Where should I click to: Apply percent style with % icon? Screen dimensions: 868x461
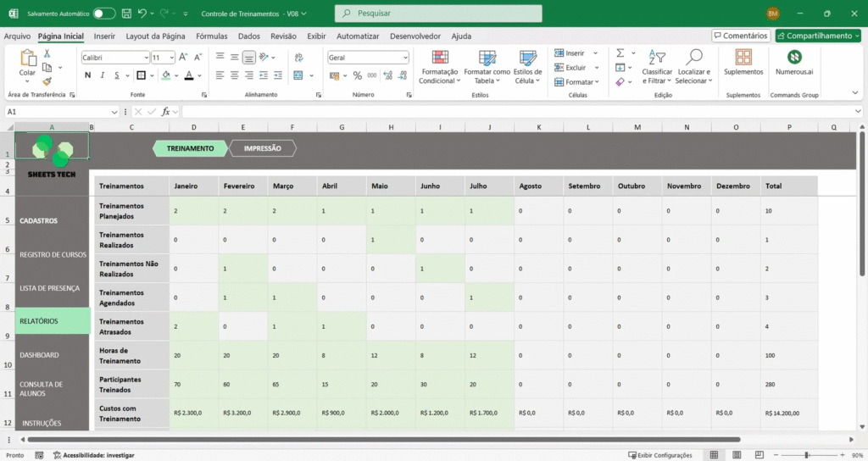pos(357,75)
